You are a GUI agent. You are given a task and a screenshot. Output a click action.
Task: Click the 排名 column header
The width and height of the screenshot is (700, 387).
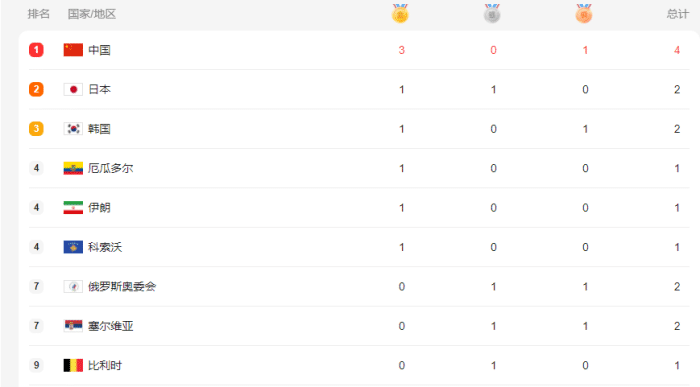point(39,14)
